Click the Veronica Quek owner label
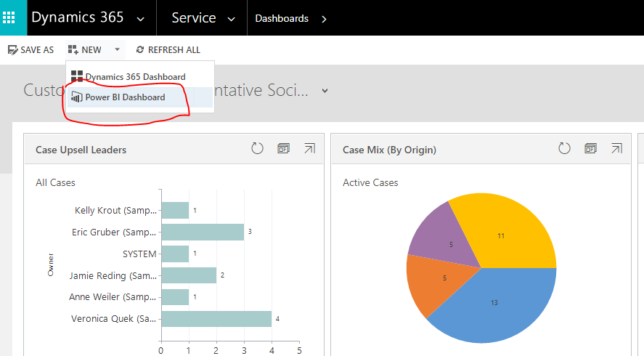 point(113,319)
